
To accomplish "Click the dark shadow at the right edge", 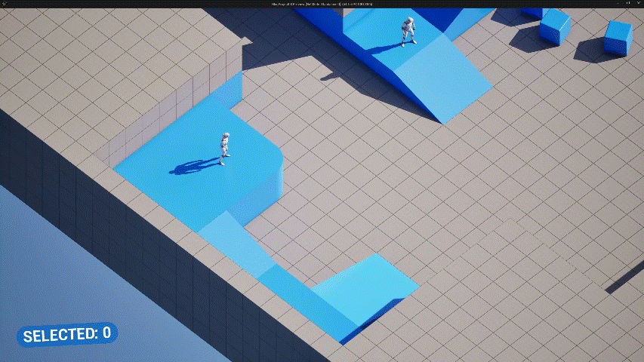I will click(625, 278).
